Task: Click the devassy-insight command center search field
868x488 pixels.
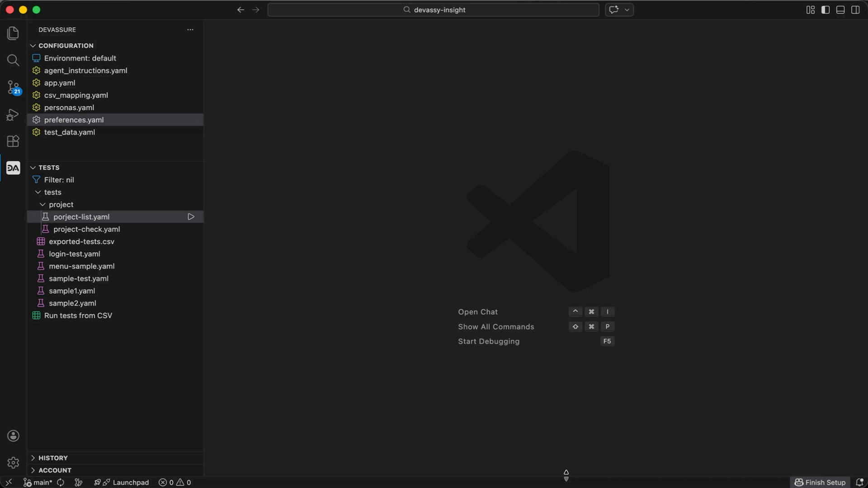Action: (x=433, y=10)
